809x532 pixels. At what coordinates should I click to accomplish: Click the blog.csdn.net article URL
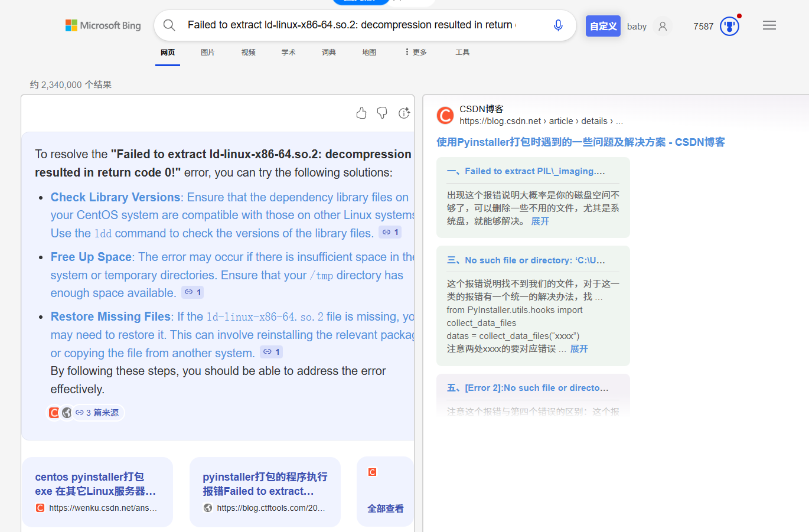541,121
